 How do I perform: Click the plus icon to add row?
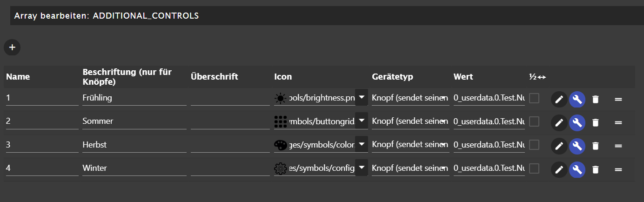12,47
